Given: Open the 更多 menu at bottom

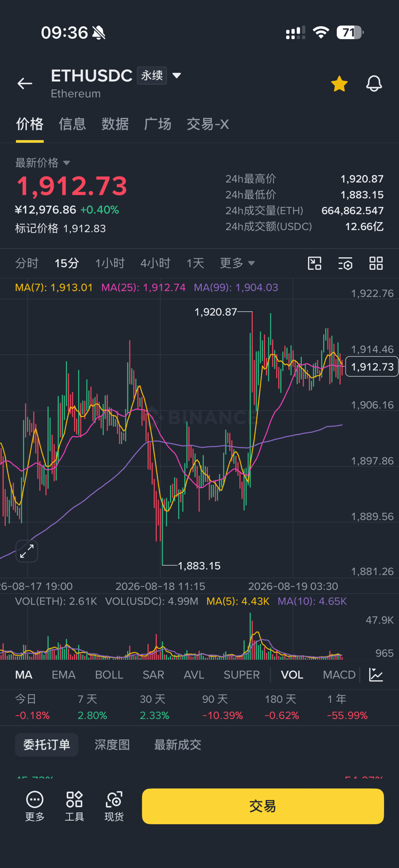Looking at the screenshot, I should [35, 806].
